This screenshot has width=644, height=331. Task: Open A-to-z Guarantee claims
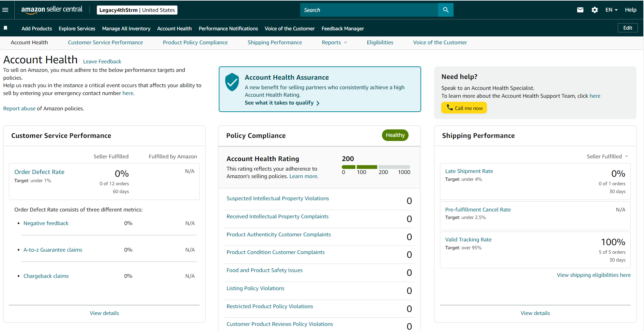coord(53,250)
